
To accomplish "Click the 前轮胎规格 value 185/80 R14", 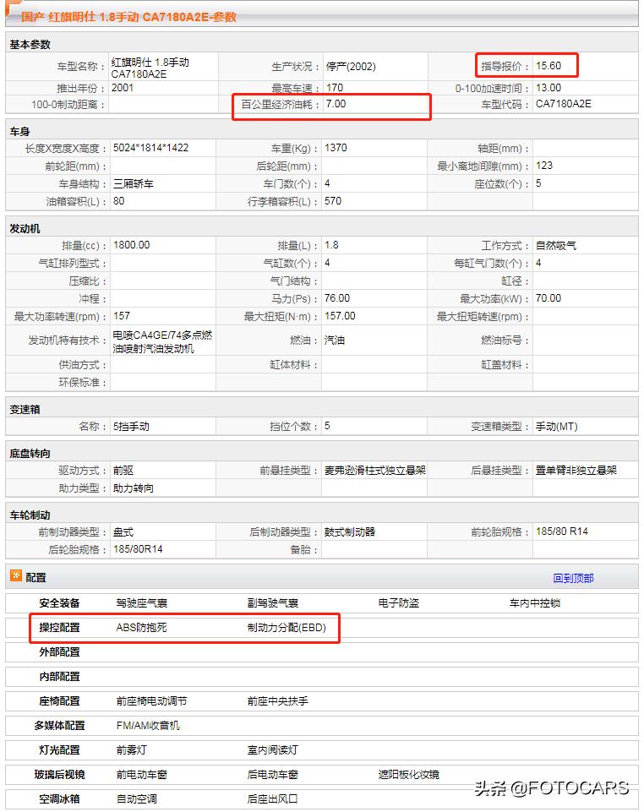I will coord(562,531).
